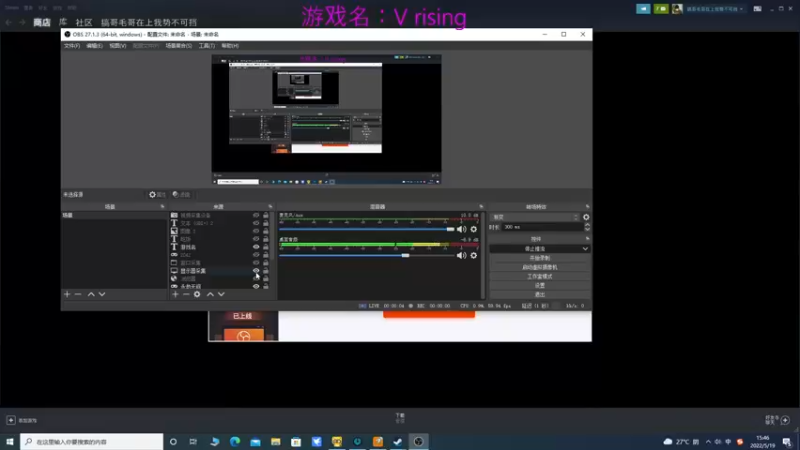Toggle visibility of the 文本 GDI+ source
The height and width of the screenshot is (450, 800).
pos(256,223)
